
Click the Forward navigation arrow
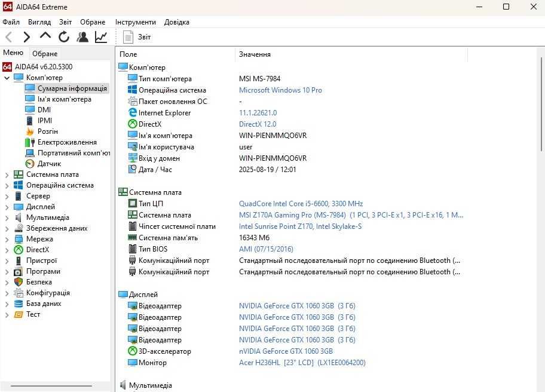pyautogui.click(x=27, y=37)
